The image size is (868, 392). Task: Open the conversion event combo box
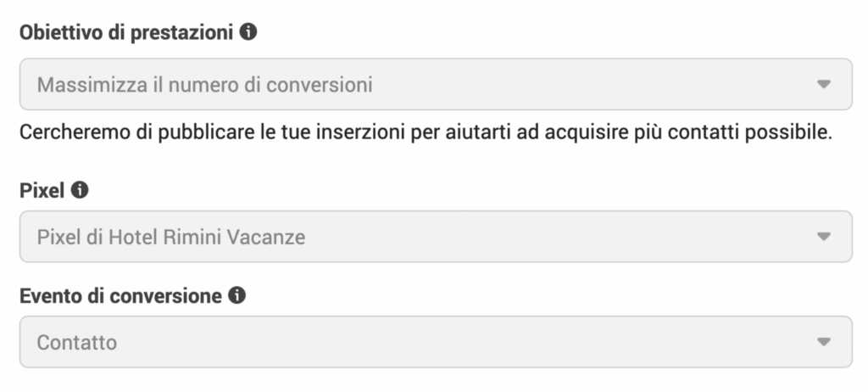(436, 343)
